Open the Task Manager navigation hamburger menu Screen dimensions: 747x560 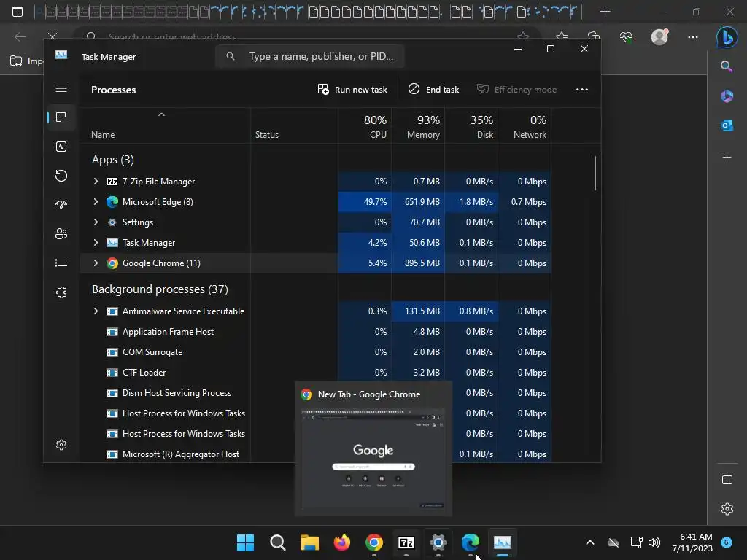point(61,88)
